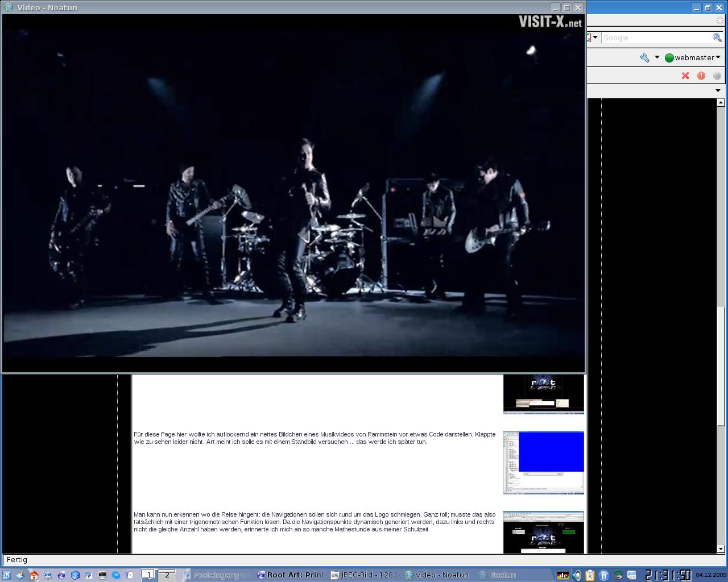Click the Noatun video playback area

[293, 193]
